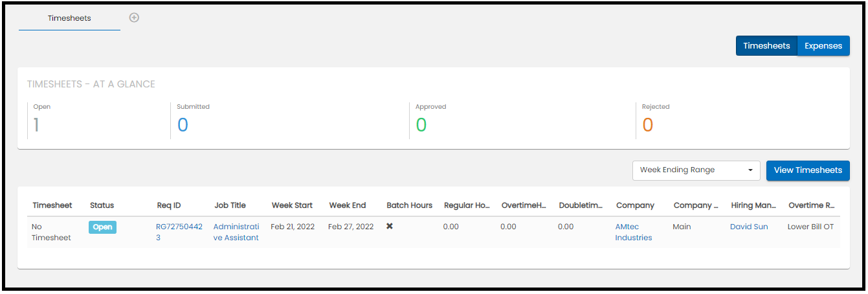Click the plus icon to add tab
This screenshot has width=868, height=294.
coord(134,17)
